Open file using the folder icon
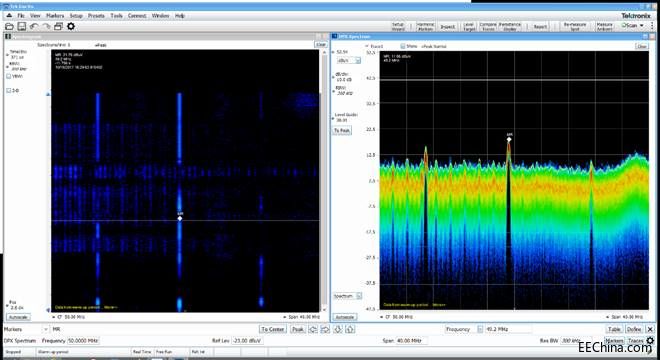The image size is (660, 360). [9, 27]
